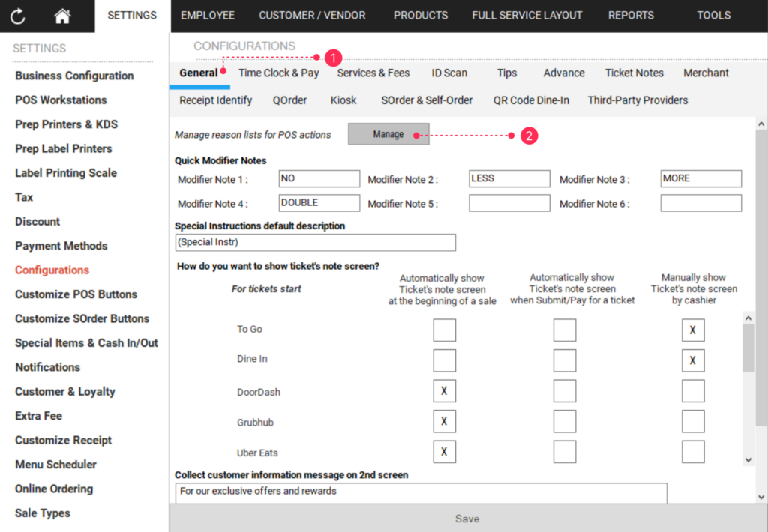768x532 pixels.
Task: Open the Receipt Identify tab
Action: pos(215,100)
